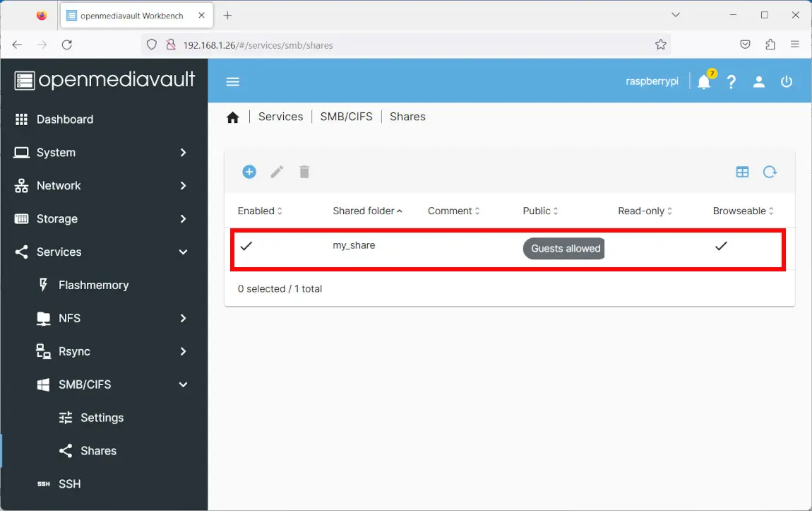Open the user account icon
The height and width of the screenshot is (511, 812).
[759, 82]
